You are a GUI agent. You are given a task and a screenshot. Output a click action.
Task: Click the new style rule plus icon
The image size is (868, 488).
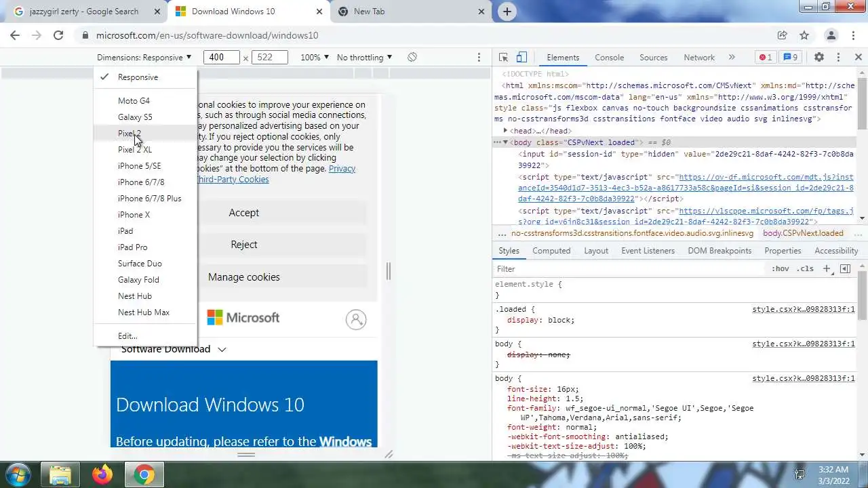point(827,269)
